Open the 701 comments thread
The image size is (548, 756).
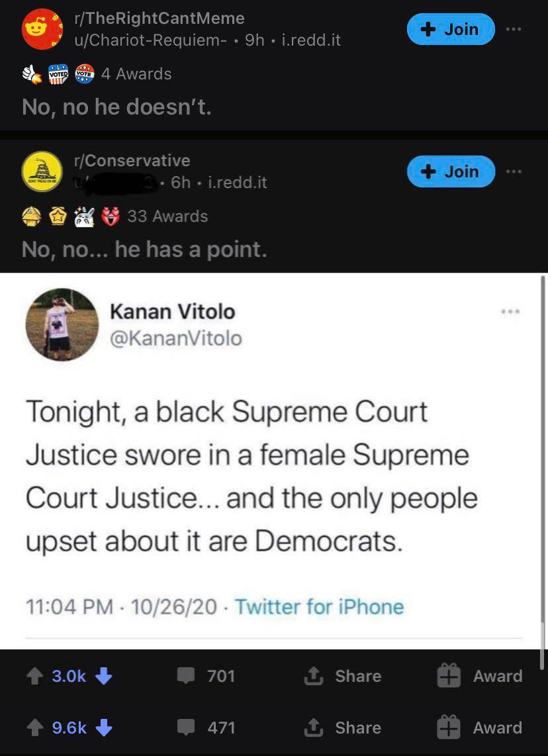[x=206, y=676]
